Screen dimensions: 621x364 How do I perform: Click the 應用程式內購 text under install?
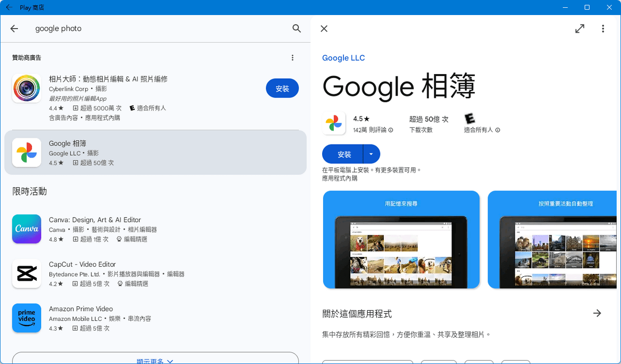(340, 178)
